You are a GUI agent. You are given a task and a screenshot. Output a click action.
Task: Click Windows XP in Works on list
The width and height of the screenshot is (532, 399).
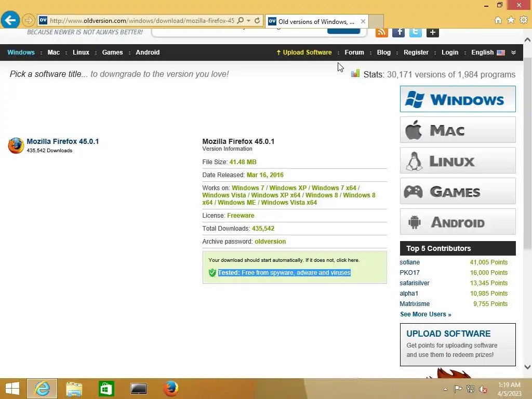(288, 188)
